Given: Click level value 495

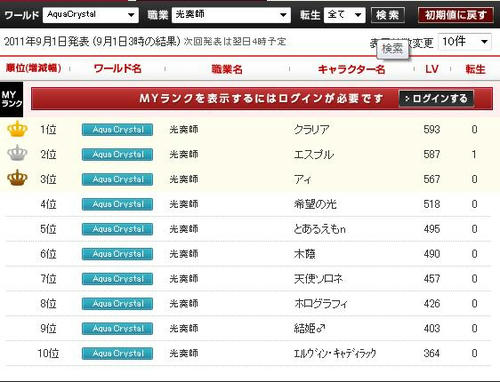Looking at the screenshot, I should pyautogui.click(x=432, y=229).
